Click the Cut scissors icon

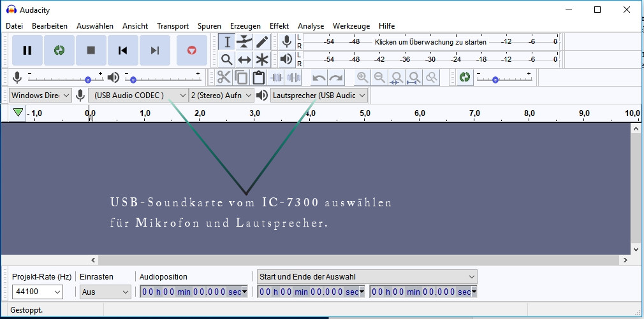point(224,77)
